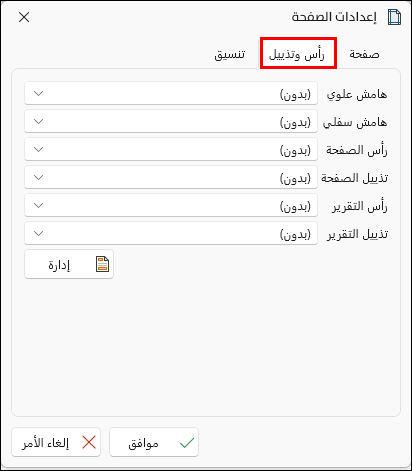This screenshot has width=412, height=471.
Task: Click the red X إلغاء الأمر button
Action: [56, 443]
